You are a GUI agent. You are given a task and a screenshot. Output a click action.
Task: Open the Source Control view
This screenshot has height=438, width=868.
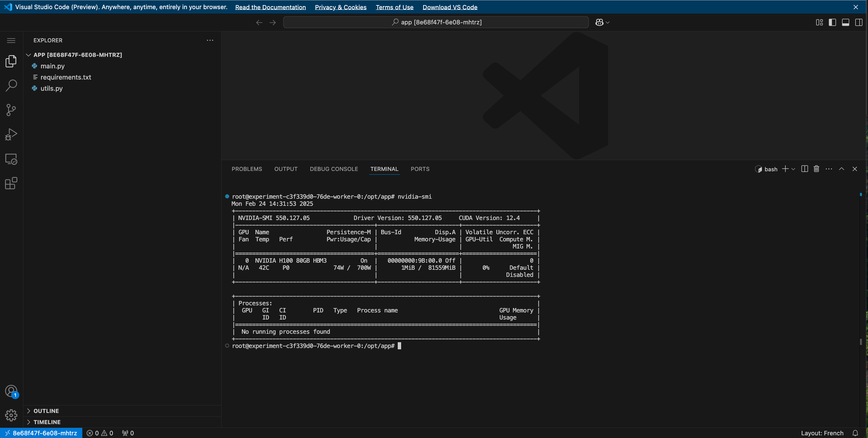11,110
